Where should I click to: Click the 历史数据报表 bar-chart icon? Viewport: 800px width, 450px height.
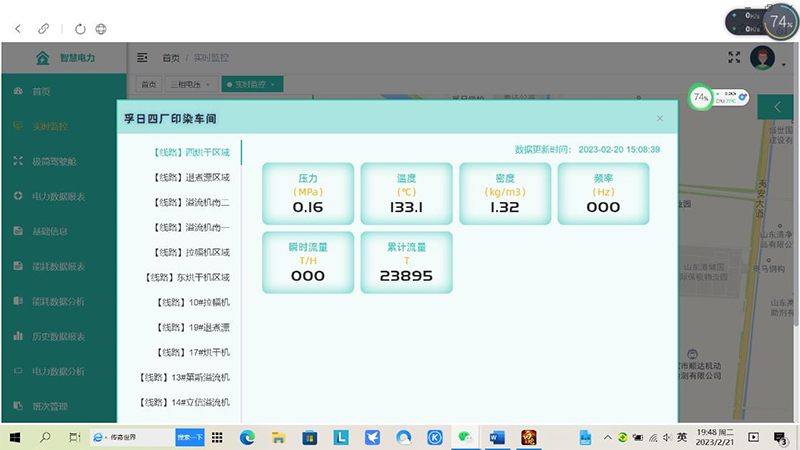point(18,336)
